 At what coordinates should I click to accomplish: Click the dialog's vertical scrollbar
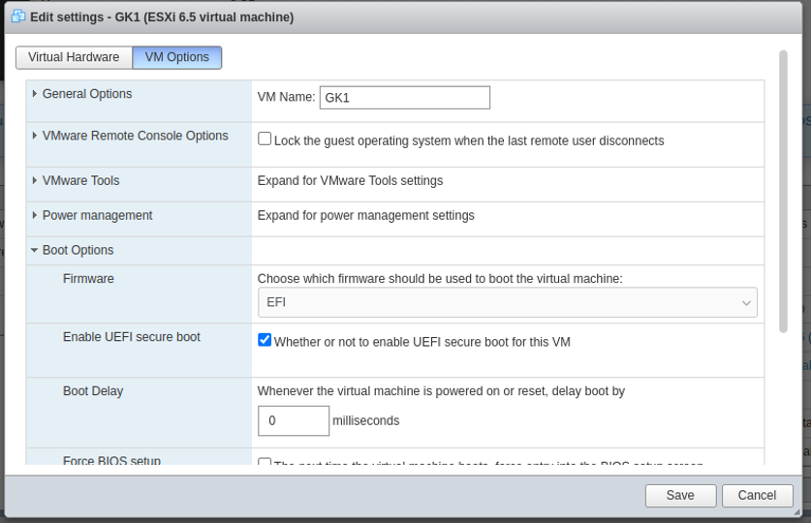[783, 194]
